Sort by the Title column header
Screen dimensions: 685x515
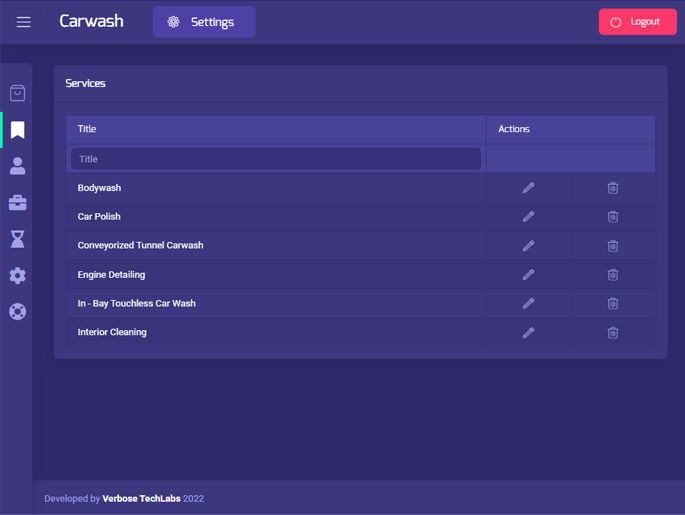[x=87, y=129]
